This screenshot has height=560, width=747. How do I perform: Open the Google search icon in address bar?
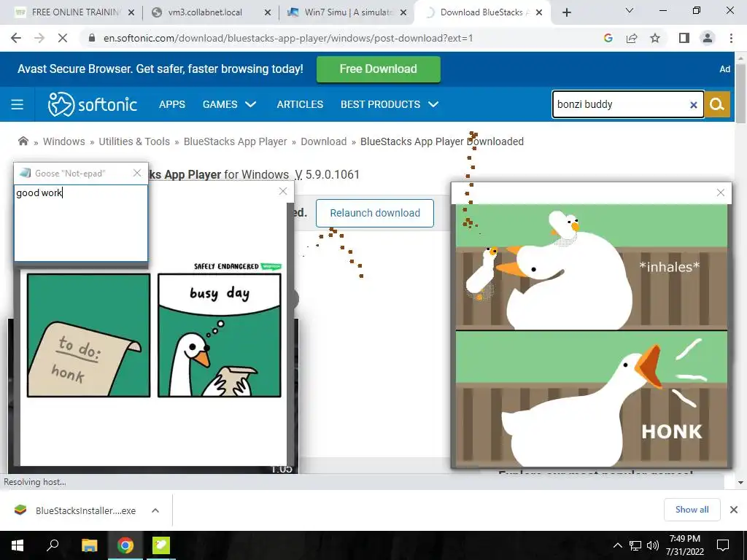coord(608,38)
